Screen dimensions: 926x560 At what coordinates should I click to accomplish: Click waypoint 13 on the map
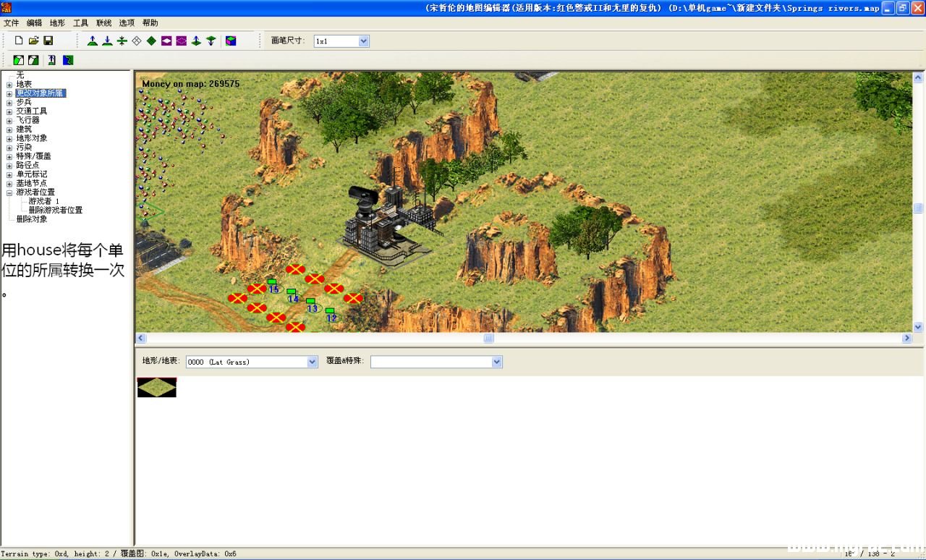click(313, 305)
